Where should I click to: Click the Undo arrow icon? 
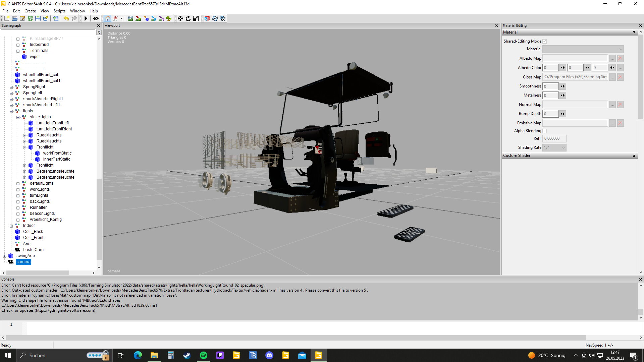click(66, 18)
